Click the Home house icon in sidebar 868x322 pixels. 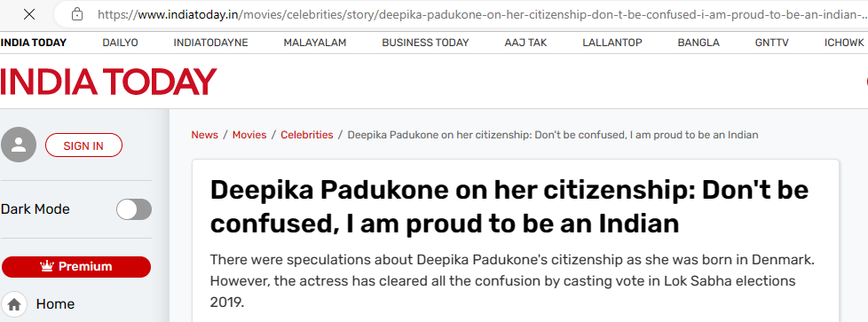(14, 304)
